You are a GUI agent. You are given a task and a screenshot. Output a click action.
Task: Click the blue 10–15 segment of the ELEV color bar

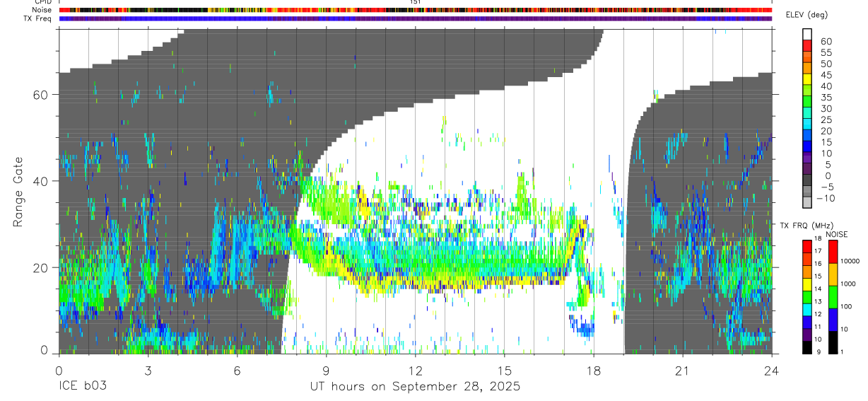pyautogui.click(x=807, y=148)
